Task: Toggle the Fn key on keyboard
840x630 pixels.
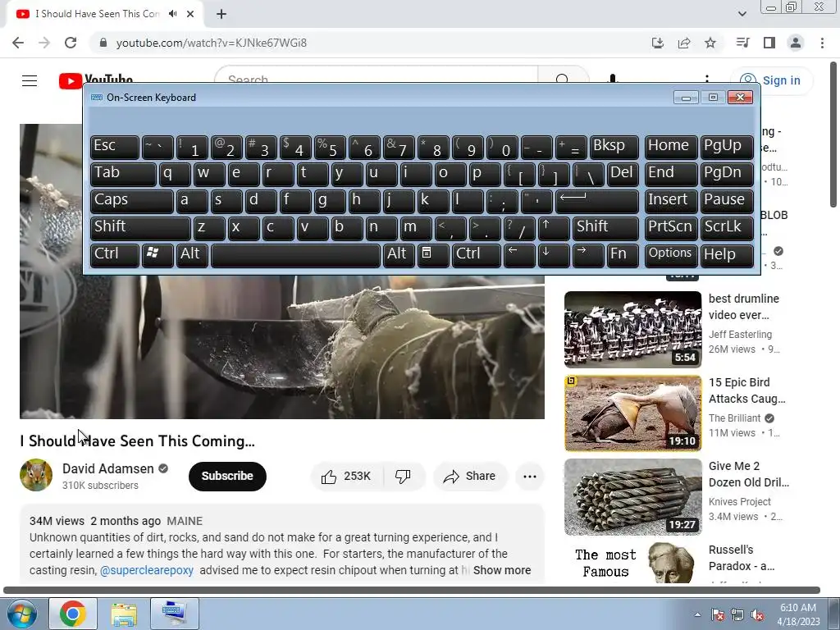Action: 623,254
